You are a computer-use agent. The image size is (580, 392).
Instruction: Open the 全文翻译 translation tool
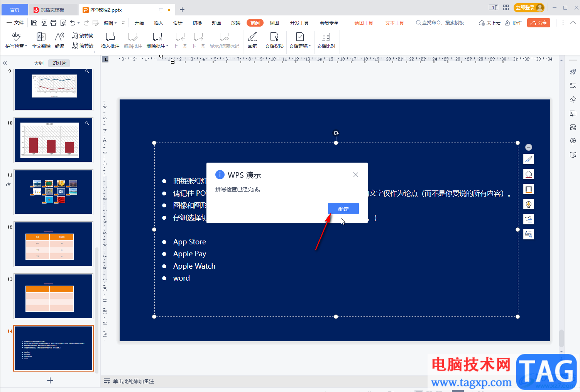tap(41, 40)
